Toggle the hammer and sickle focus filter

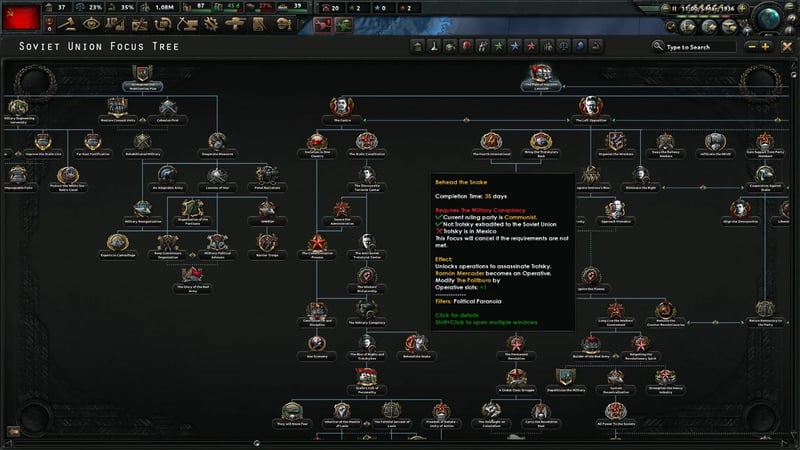(x=596, y=46)
